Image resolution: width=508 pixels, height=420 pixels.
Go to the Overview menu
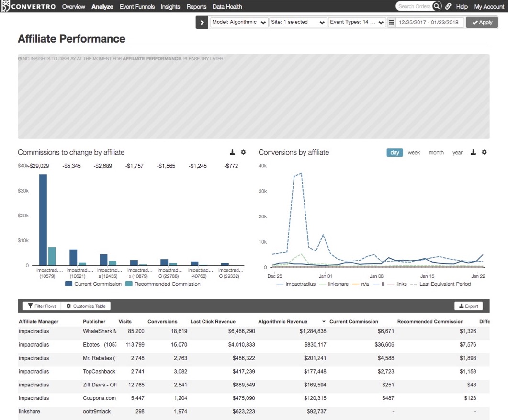pos(74,7)
